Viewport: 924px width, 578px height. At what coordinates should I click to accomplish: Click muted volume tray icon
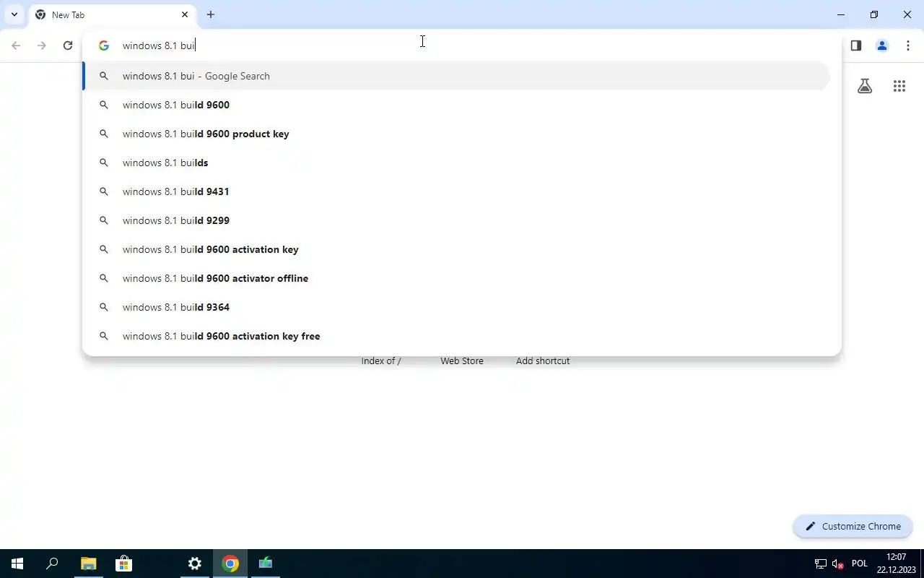[837, 564]
